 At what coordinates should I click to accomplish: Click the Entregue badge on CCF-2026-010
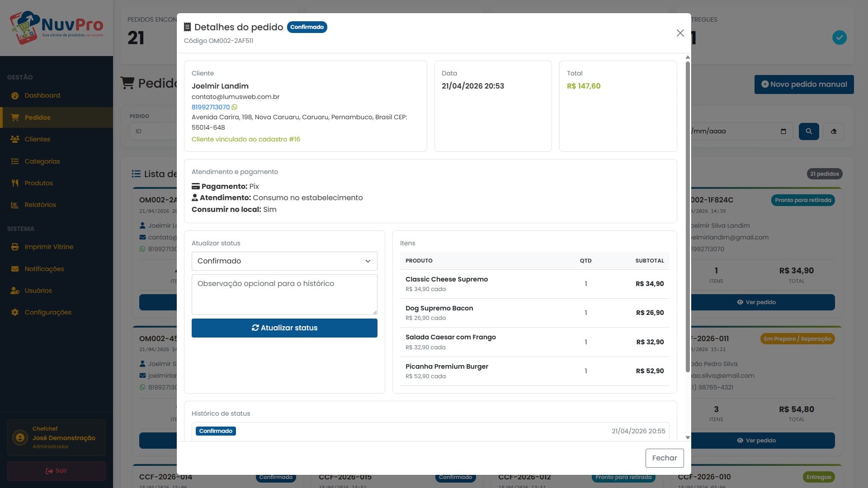(819, 477)
